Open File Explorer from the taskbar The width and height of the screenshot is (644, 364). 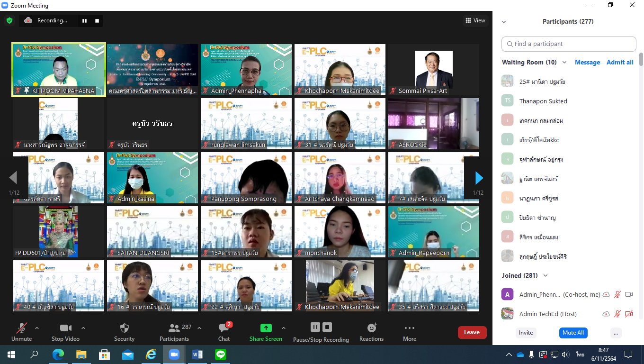81,354
